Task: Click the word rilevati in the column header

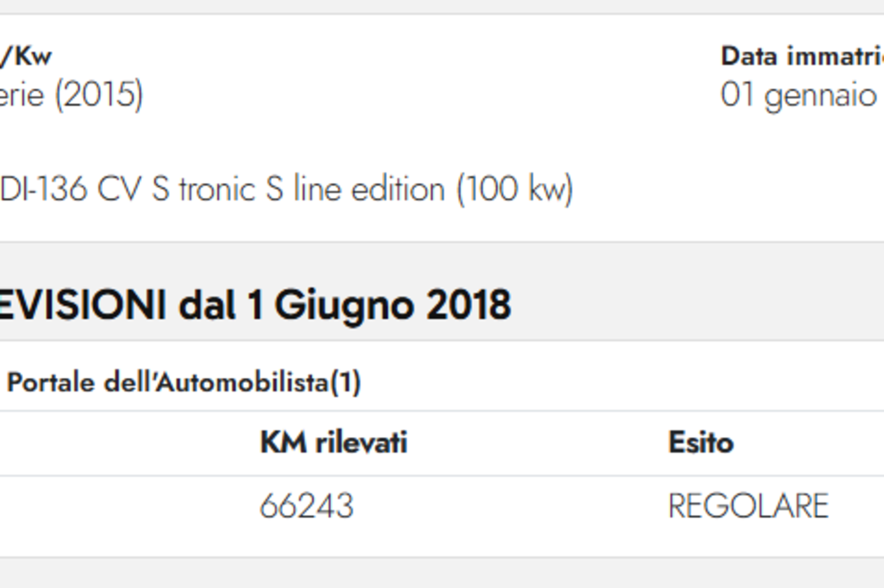Action: (x=361, y=442)
